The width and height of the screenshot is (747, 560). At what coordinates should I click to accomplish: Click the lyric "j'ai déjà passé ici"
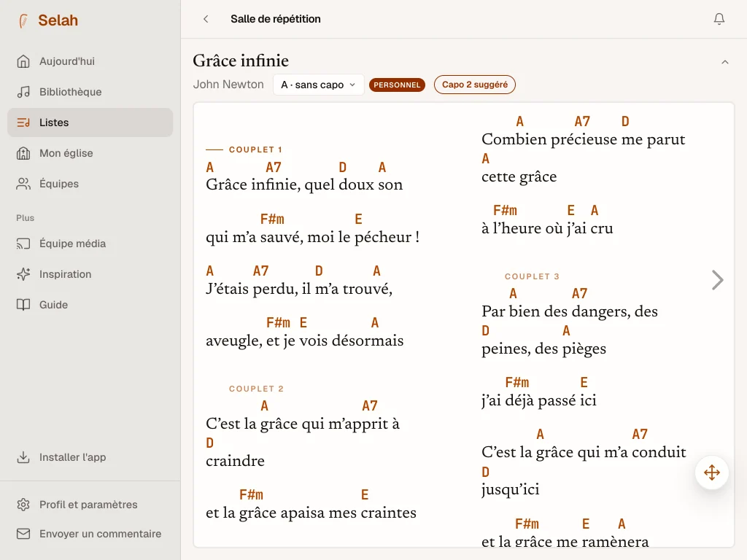[539, 400]
